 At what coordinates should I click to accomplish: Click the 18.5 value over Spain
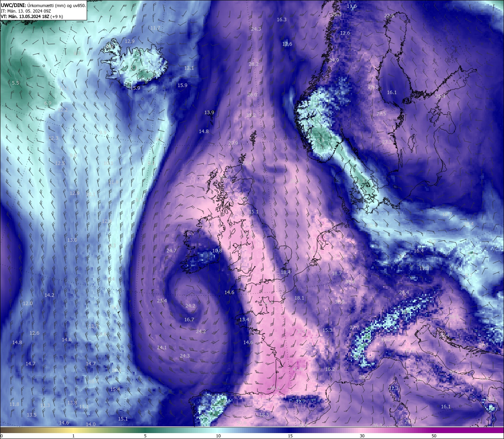pos(264,415)
